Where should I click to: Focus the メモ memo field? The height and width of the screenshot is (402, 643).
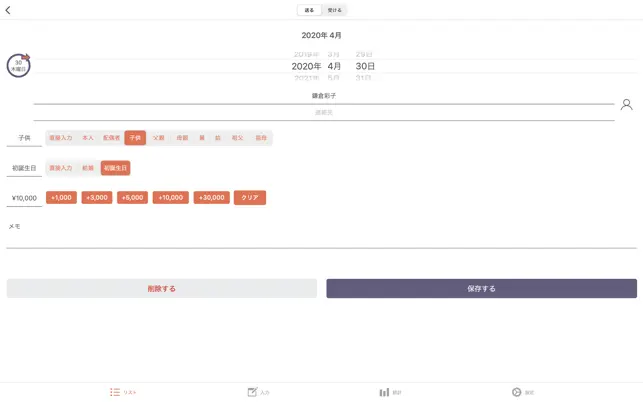point(322,235)
